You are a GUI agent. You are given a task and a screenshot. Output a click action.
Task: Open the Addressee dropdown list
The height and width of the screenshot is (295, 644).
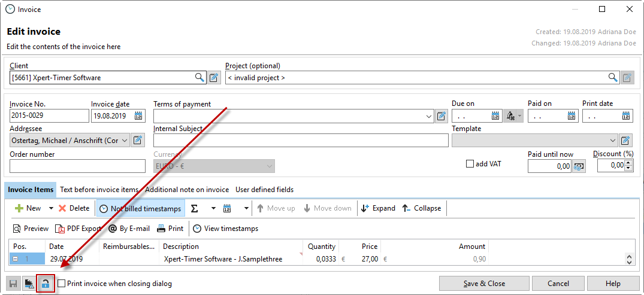(124, 141)
